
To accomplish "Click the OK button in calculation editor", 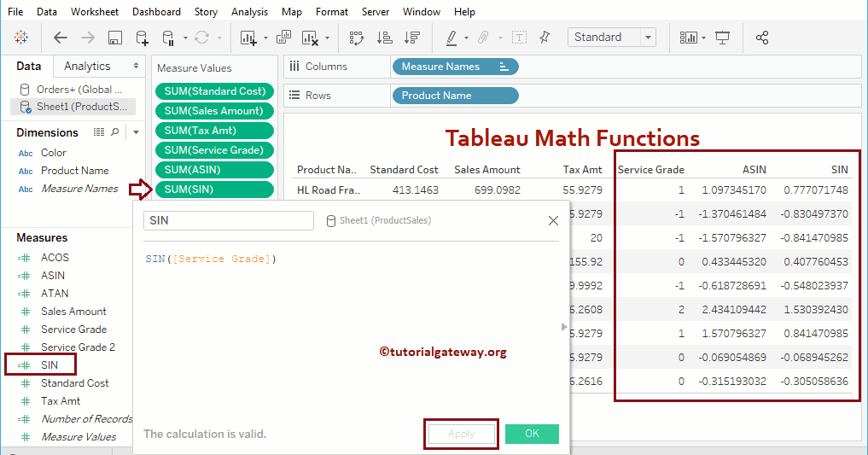I will 532,434.
